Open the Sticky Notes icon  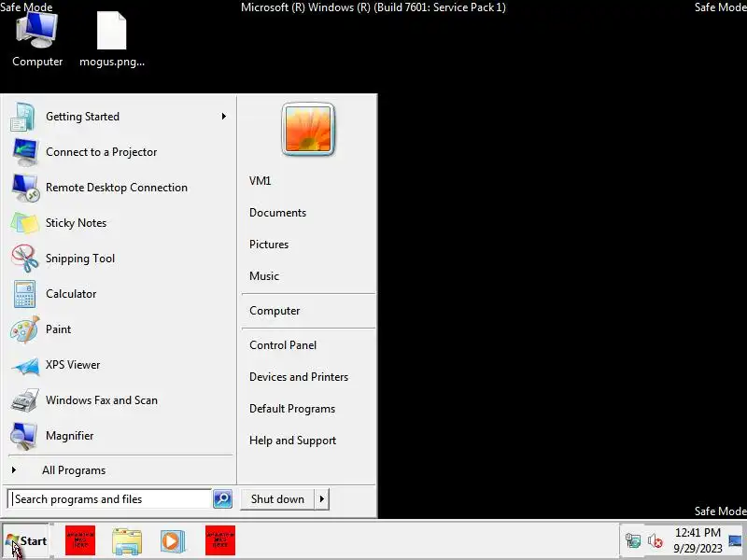pos(25,223)
